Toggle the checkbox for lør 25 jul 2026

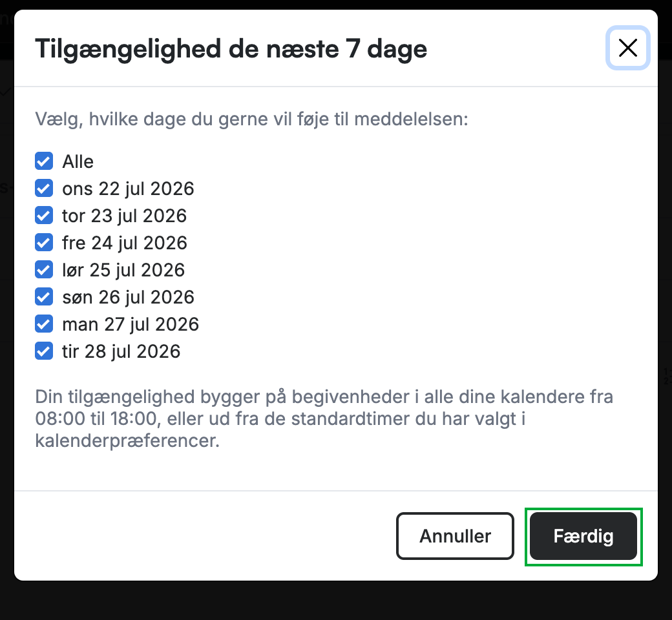tap(44, 269)
